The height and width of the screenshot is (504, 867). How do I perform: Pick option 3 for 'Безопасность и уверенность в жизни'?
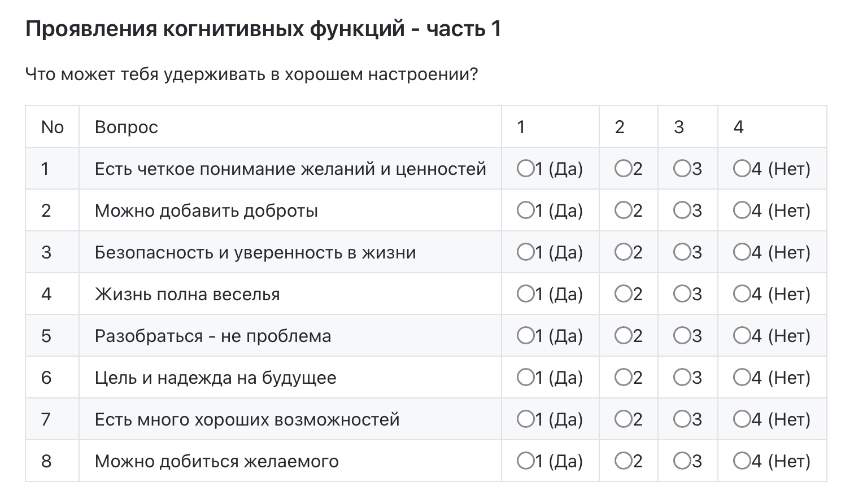click(682, 252)
